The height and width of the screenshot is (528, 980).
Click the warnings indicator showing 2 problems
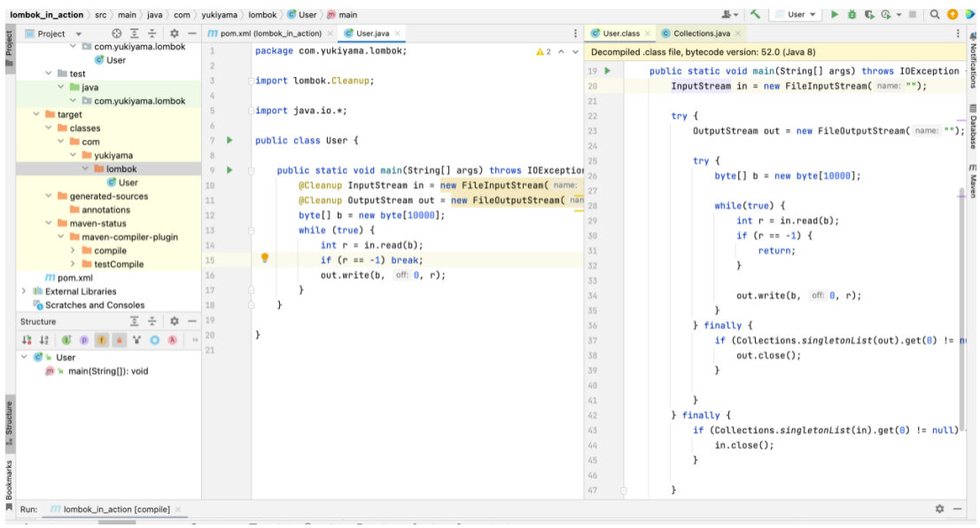click(543, 51)
